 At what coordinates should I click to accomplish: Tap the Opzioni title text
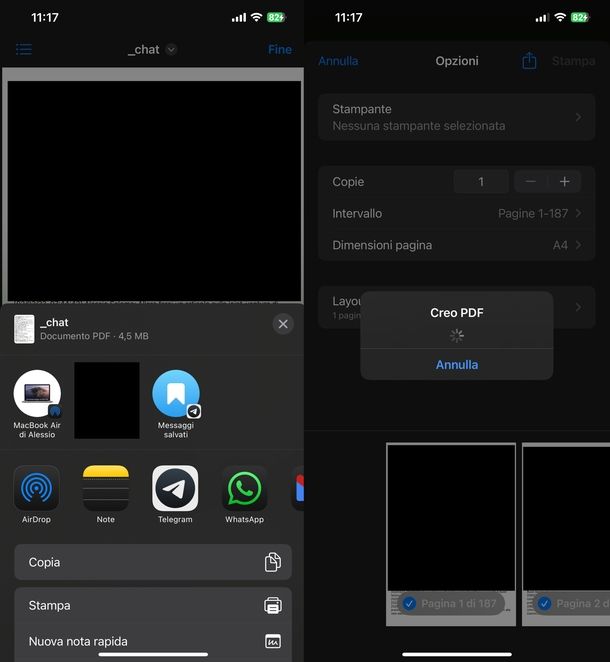[457, 61]
